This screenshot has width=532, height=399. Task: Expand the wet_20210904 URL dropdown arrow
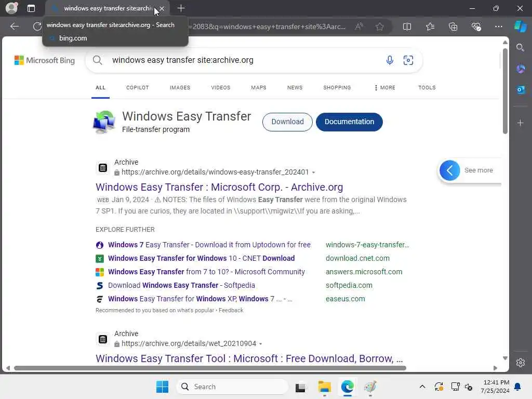[261, 344]
